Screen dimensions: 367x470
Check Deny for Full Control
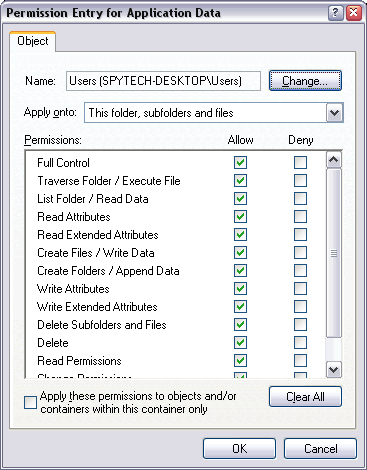300,163
